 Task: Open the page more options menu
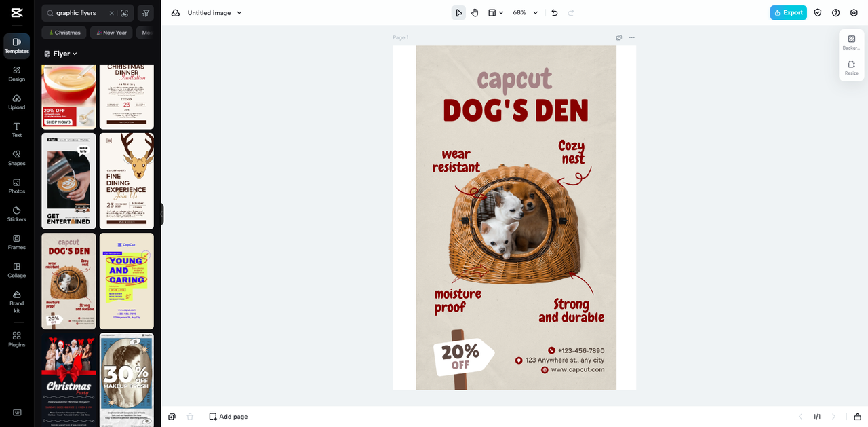click(x=632, y=37)
